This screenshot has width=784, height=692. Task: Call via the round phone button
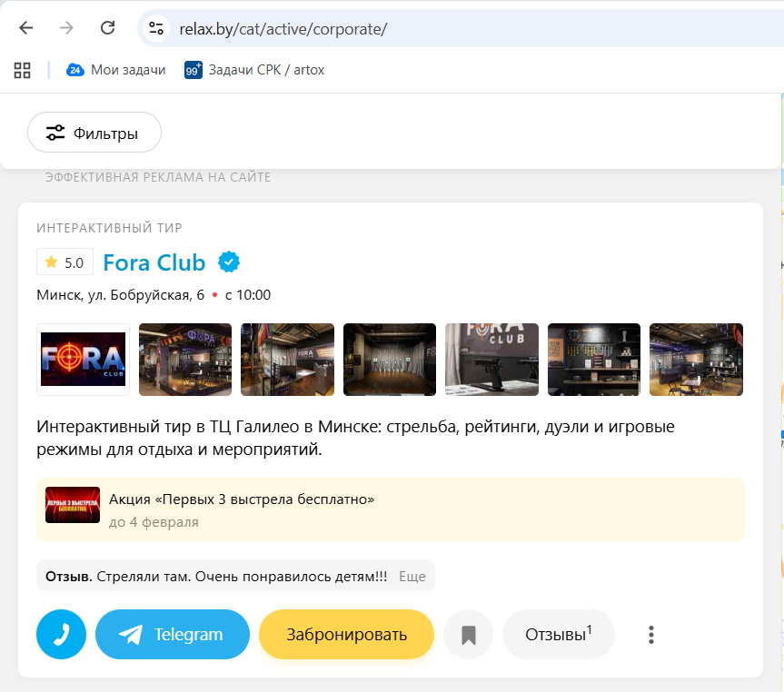[x=61, y=634]
